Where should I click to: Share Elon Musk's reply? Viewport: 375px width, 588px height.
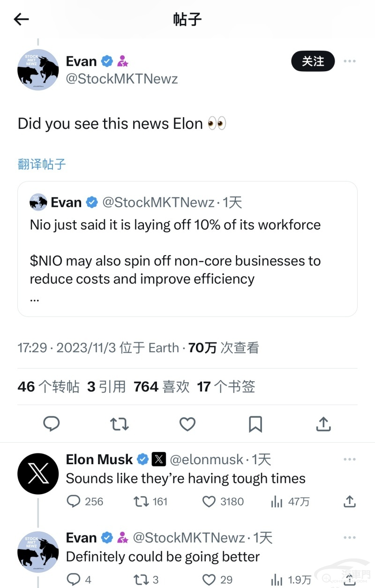pyautogui.click(x=350, y=501)
